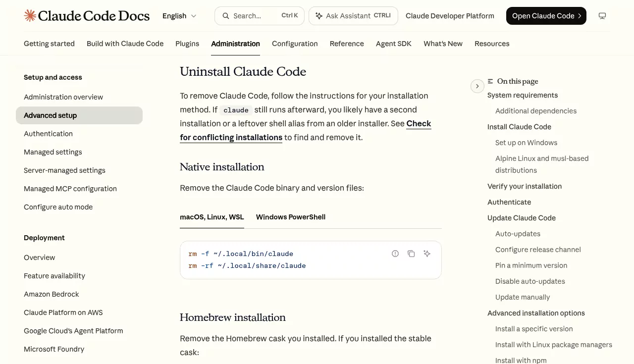Click the Native installation heading

(x=222, y=167)
